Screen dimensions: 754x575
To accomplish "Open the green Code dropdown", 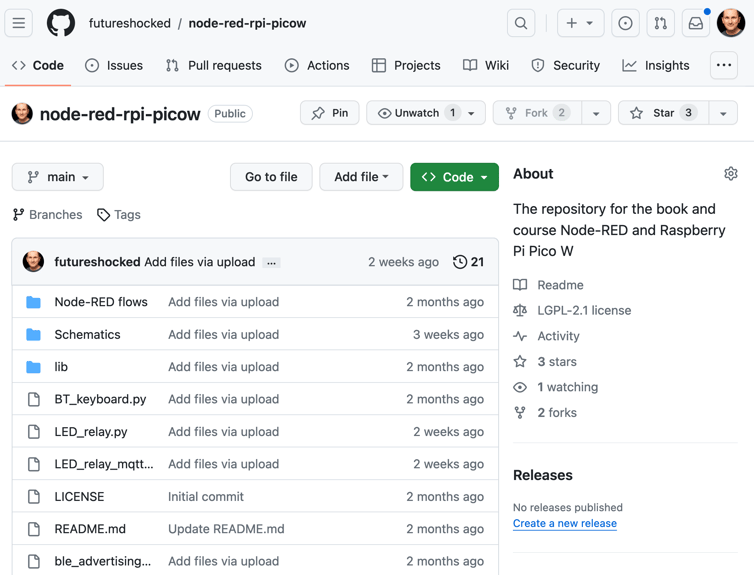I will [x=454, y=177].
